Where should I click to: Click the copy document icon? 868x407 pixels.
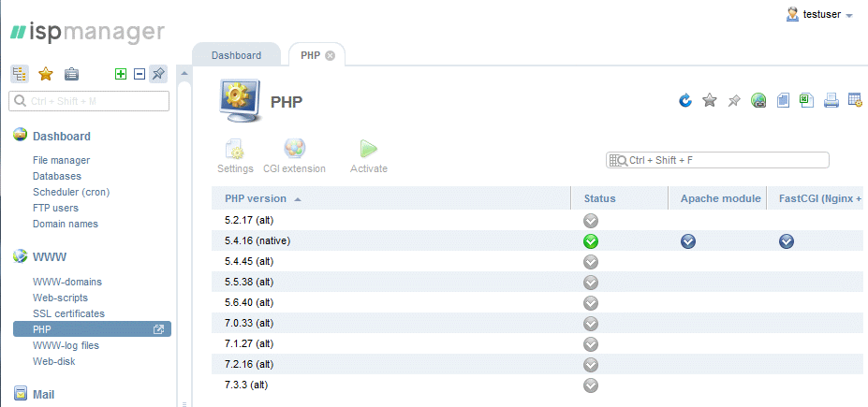783,101
